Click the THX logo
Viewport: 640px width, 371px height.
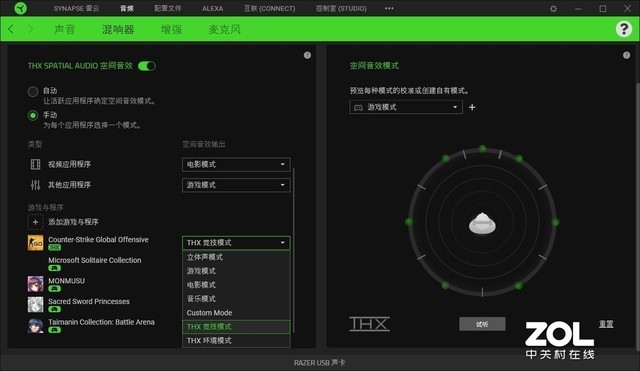[x=370, y=324]
